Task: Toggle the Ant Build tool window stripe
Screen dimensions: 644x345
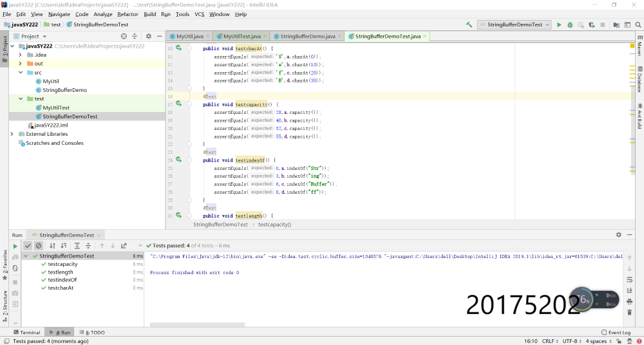Action: click(x=639, y=116)
